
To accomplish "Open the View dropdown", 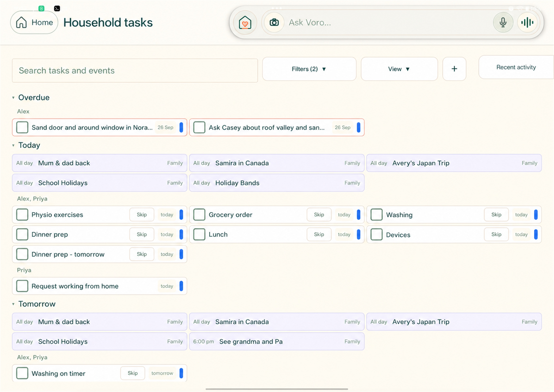I will [399, 69].
